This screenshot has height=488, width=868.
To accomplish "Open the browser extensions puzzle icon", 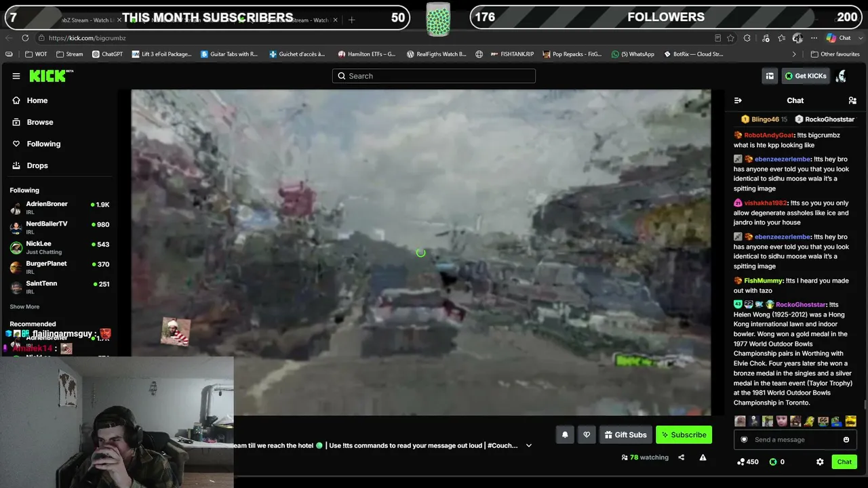I will (747, 38).
